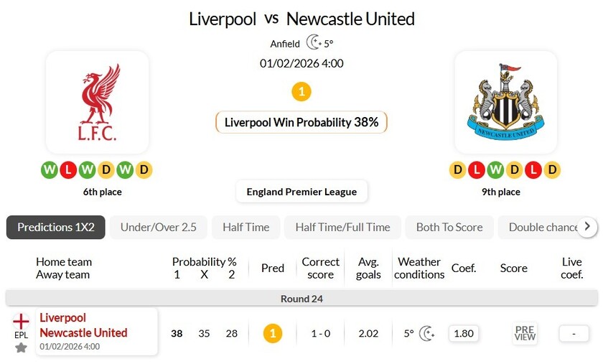Click the orange prediction circle in the Pred column

click(x=273, y=333)
